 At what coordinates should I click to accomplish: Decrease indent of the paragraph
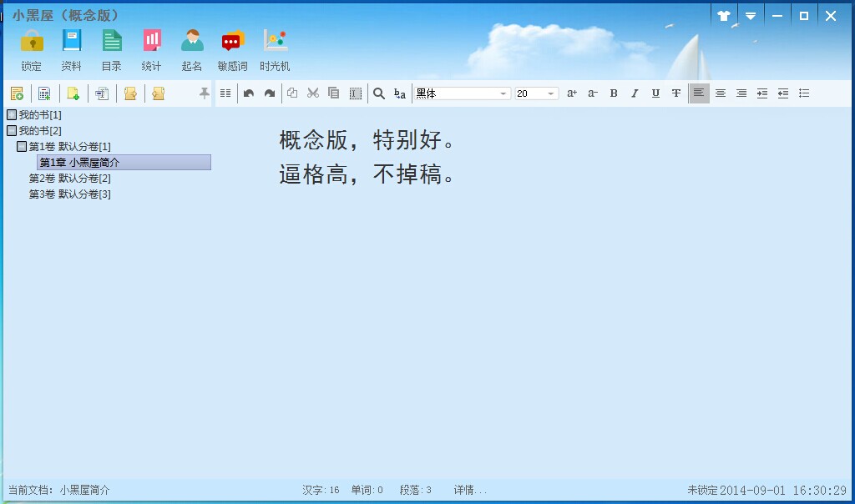(783, 93)
